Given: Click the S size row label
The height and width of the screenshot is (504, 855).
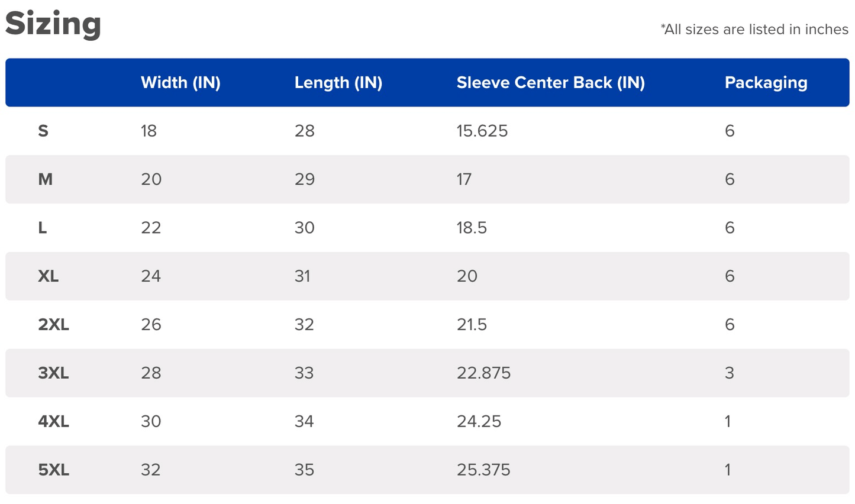Looking at the screenshot, I should point(43,131).
